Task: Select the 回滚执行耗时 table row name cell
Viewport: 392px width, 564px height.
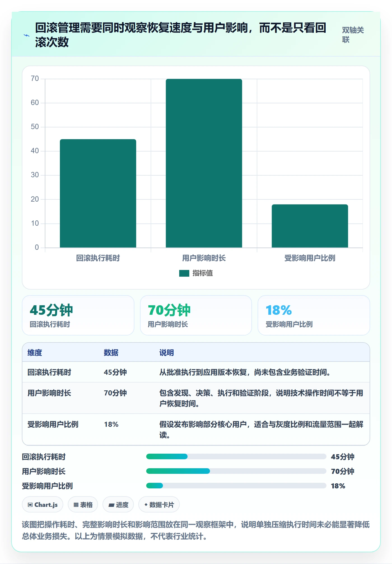Action: click(x=49, y=372)
